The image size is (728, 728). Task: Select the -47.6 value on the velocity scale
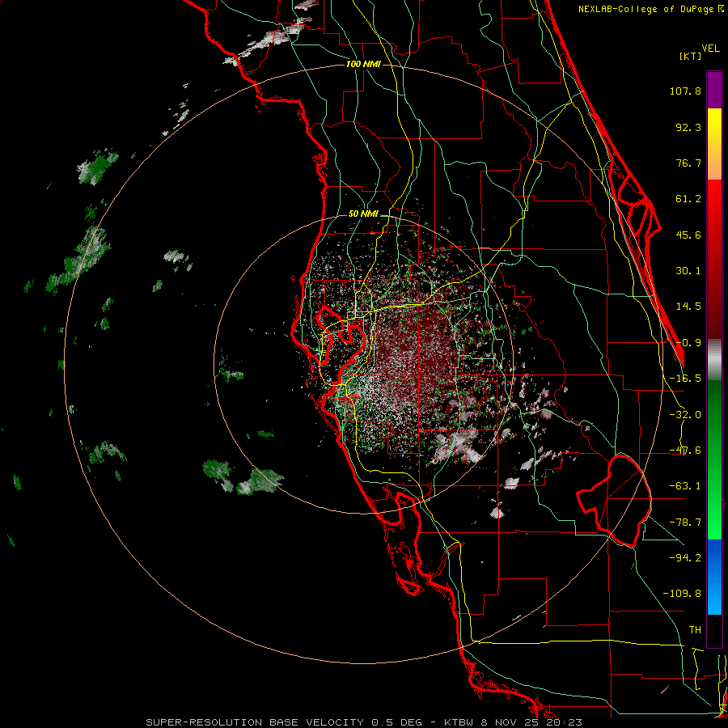click(685, 451)
